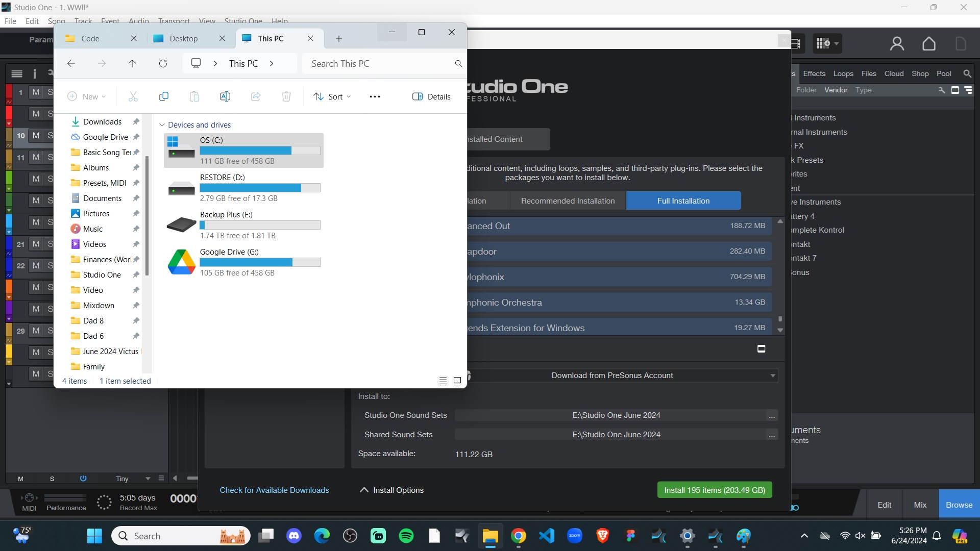Viewport: 980px width, 551px height.
Task: Switch to large icons view in Explorer
Action: point(457,381)
